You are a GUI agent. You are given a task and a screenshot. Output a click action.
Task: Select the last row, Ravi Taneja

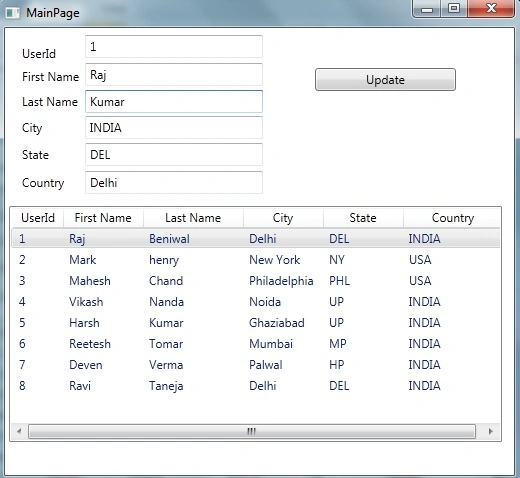pyautogui.click(x=256, y=386)
